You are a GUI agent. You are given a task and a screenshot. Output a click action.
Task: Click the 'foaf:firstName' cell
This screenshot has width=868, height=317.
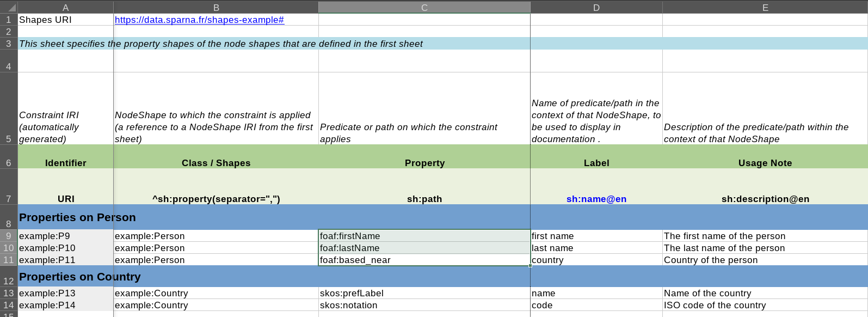pyautogui.click(x=424, y=236)
